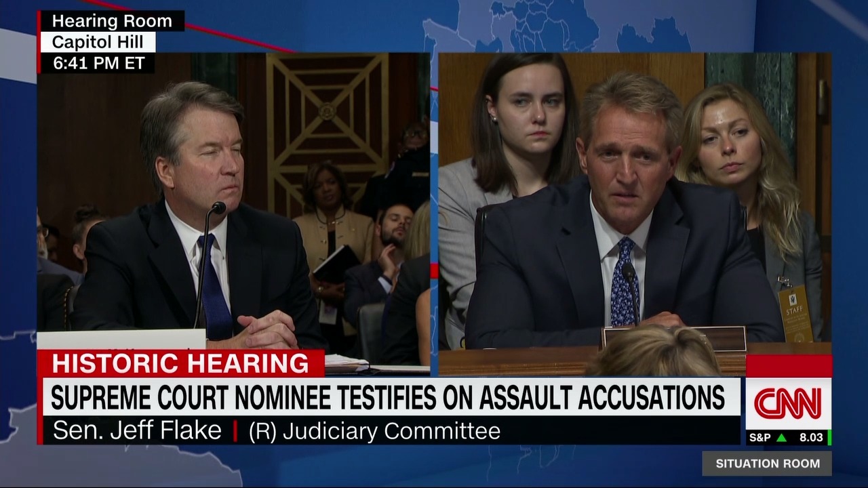Click the green S&P up arrow
The image size is (868, 488).
pyautogui.click(x=782, y=438)
